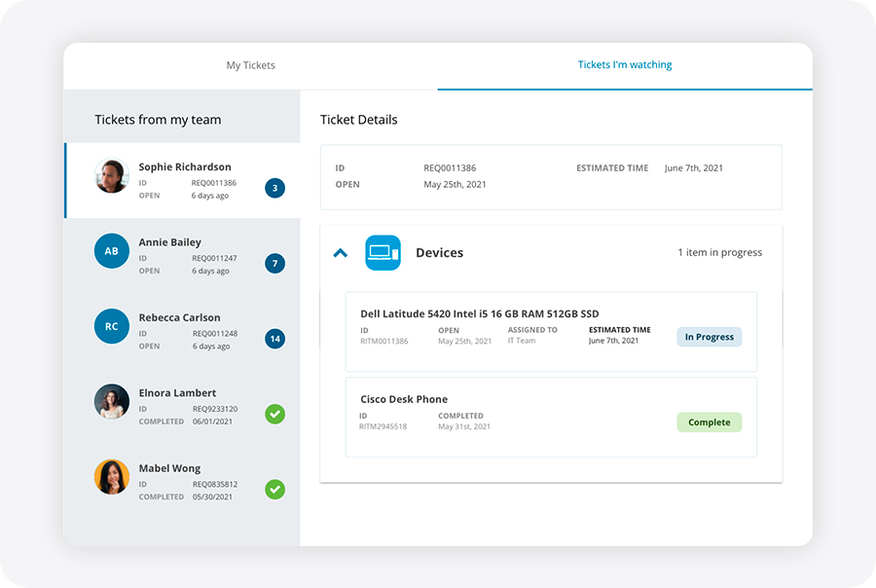Viewport: 876px width, 588px height.
Task: Click the Devices laptop icon
Action: click(383, 253)
